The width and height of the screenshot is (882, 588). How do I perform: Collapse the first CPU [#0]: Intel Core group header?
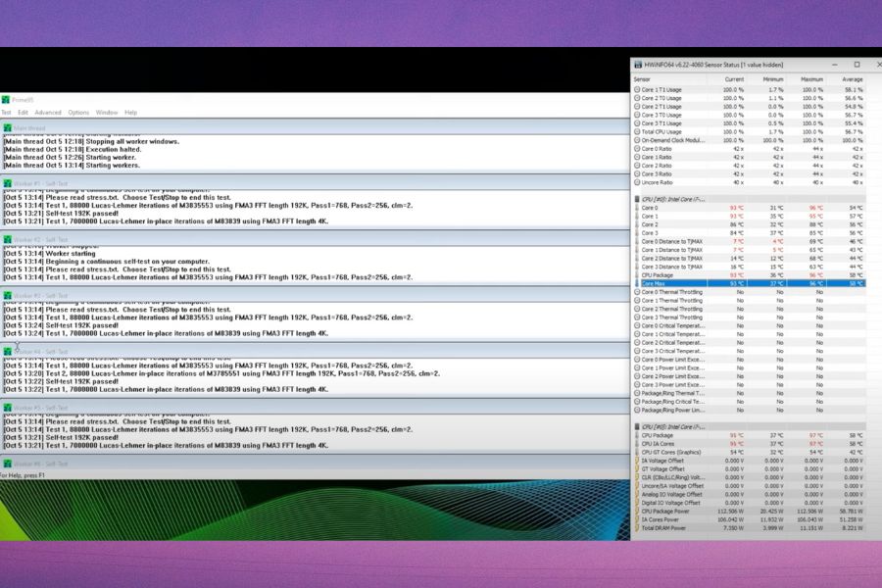tap(750, 199)
